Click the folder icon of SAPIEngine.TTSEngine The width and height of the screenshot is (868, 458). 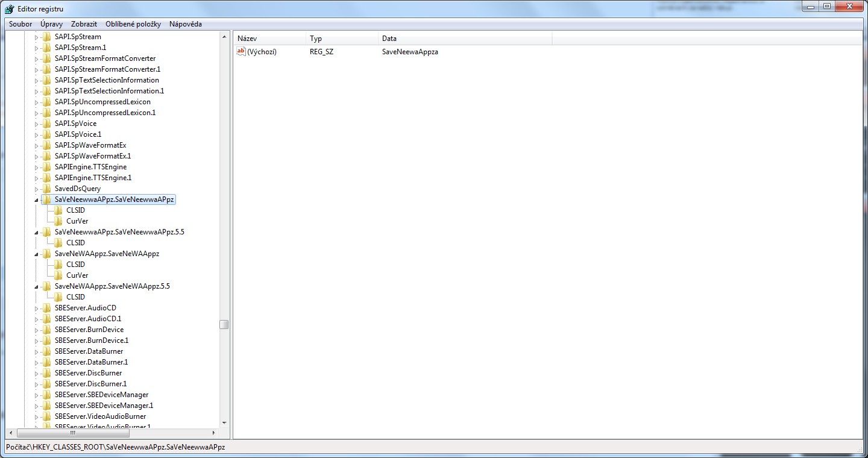tap(46, 167)
